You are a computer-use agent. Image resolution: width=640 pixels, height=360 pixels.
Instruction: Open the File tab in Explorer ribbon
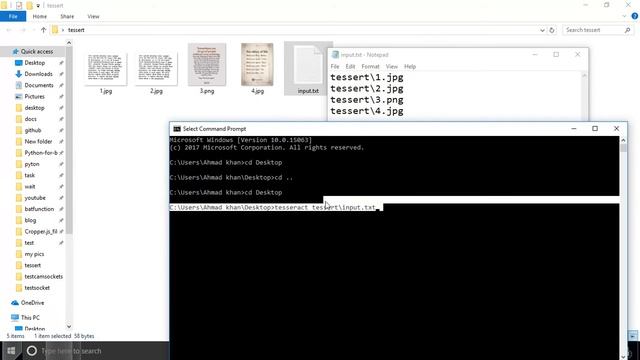(13, 16)
